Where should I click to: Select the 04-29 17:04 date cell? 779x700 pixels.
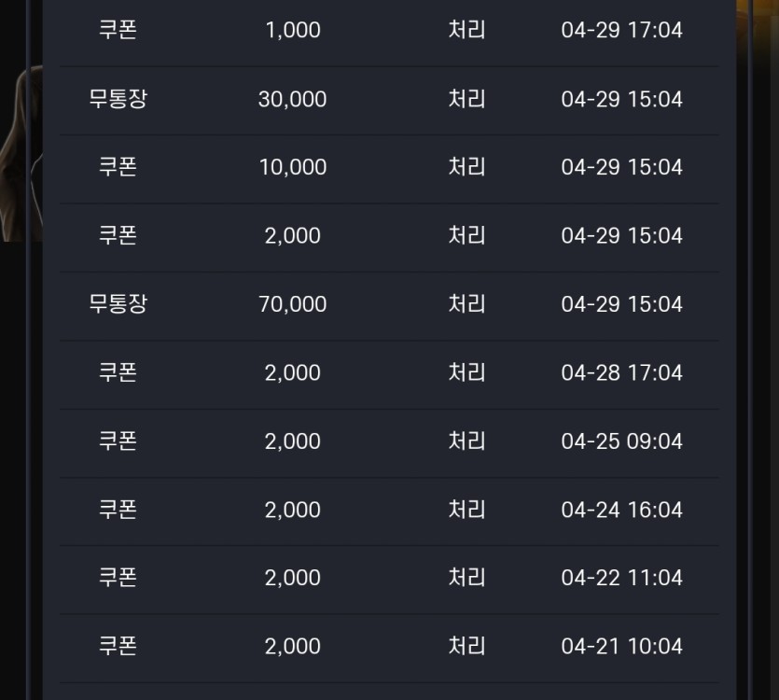point(621,30)
